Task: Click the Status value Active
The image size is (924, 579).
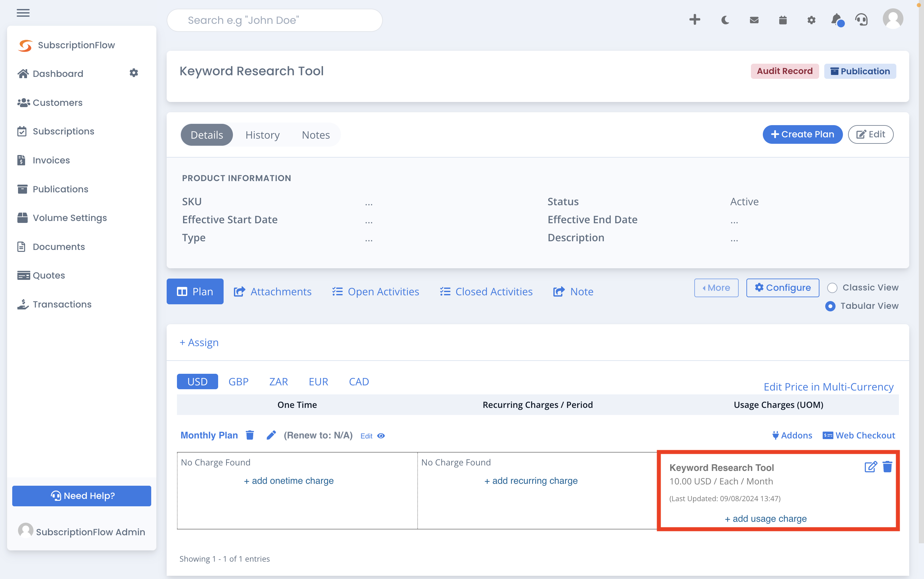Action: click(x=744, y=202)
